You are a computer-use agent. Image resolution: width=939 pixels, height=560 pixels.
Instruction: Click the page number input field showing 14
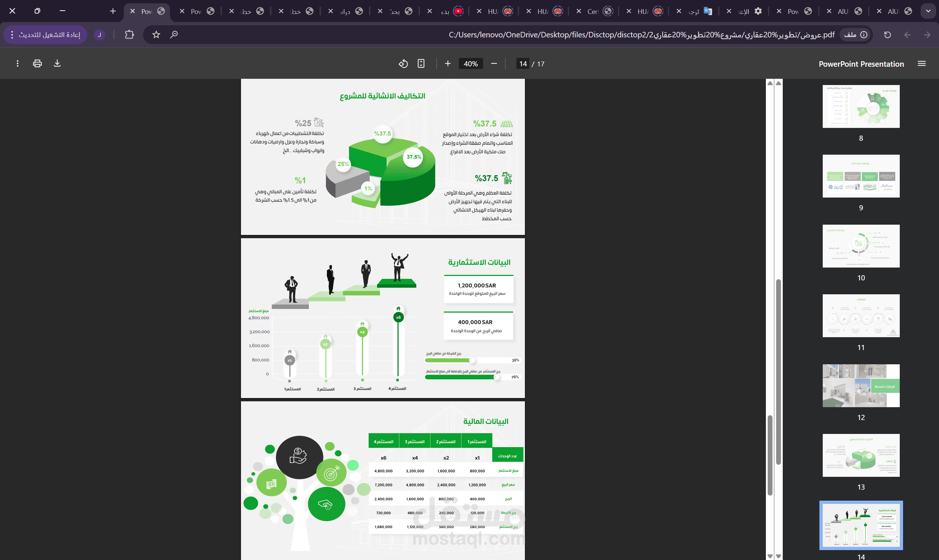pyautogui.click(x=523, y=64)
